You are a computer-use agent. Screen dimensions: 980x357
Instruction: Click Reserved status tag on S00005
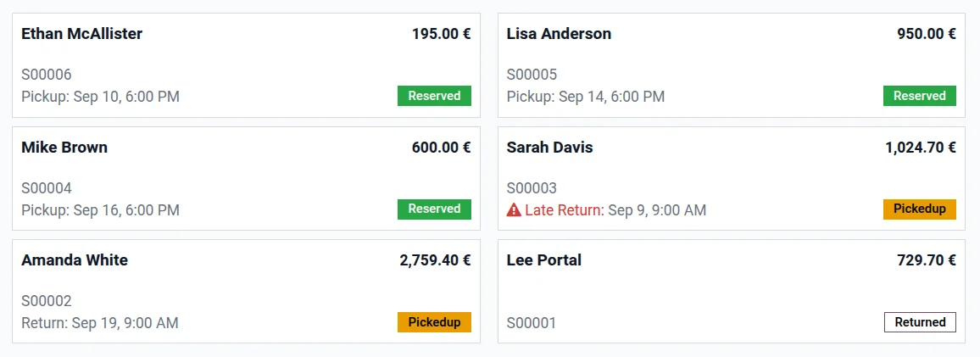[x=919, y=96]
